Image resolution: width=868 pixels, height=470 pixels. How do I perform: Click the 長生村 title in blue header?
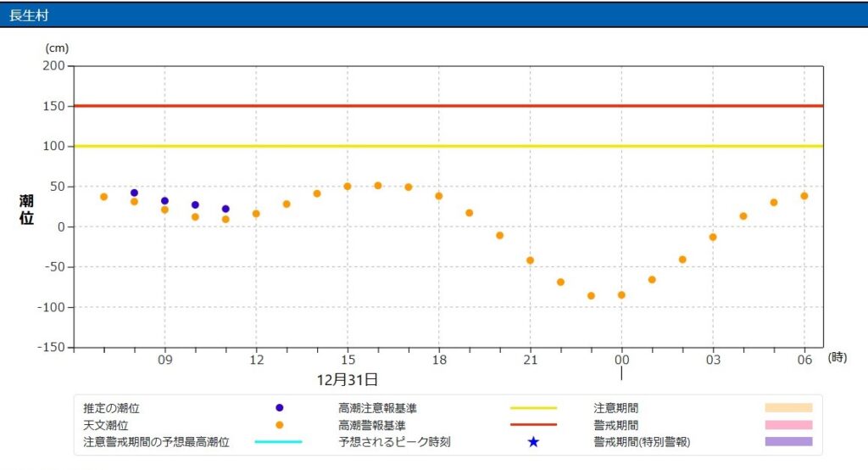click(x=29, y=15)
